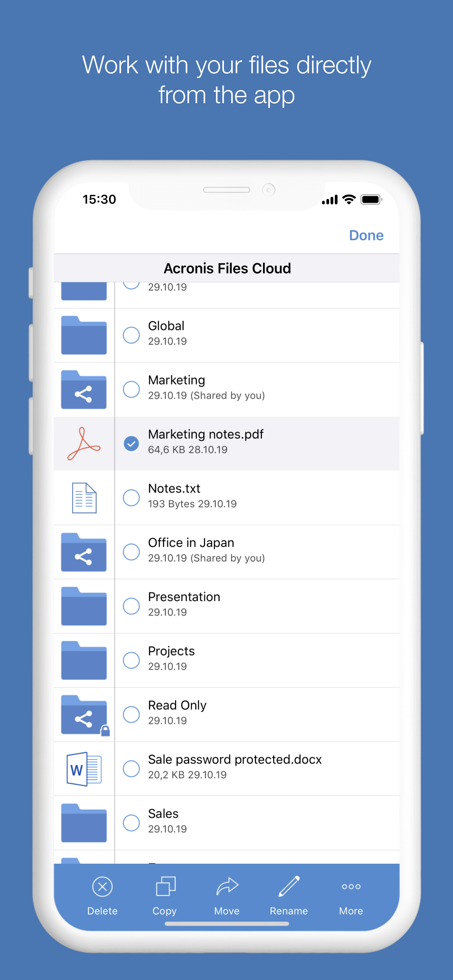Viewport: 453px width, 980px height.
Task: Tap the Notes.txt text file icon
Action: pyautogui.click(x=84, y=498)
